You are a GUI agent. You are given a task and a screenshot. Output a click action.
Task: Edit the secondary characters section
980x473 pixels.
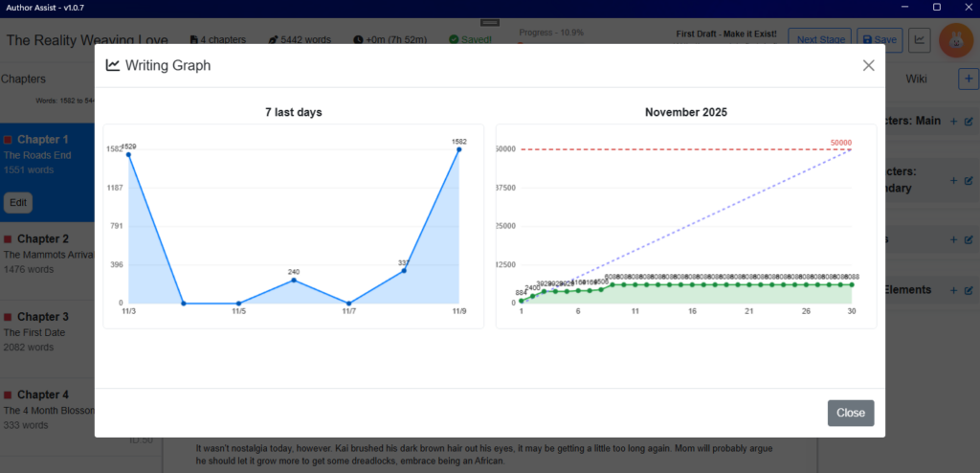click(968, 180)
